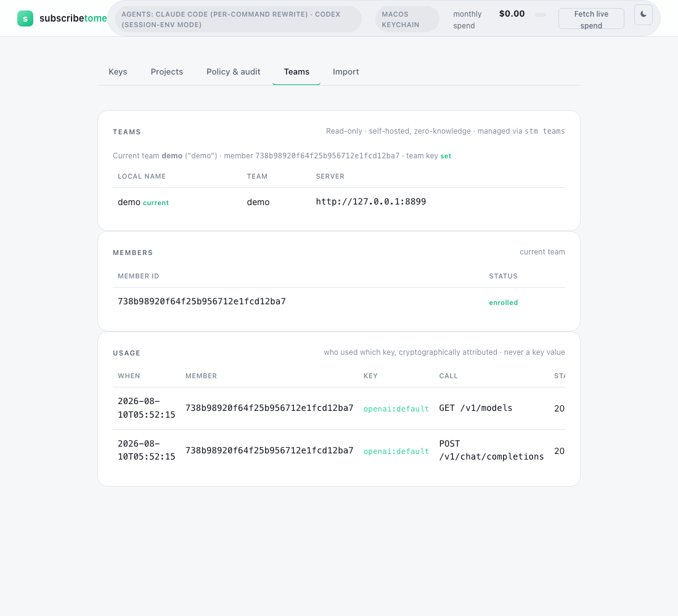Click the demo local name cell
The image size is (678, 616).
129,202
